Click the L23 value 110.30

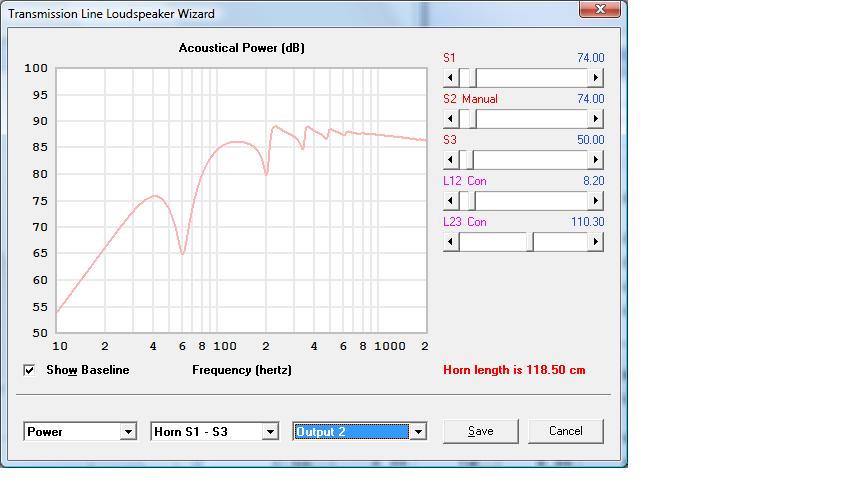coord(588,222)
